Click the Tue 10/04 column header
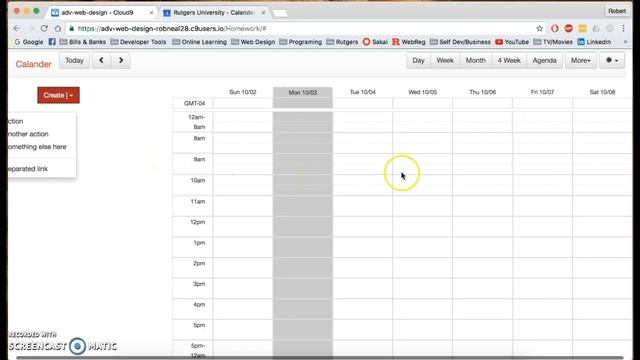This screenshot has height=360, width=640. (x=362, y=92)
